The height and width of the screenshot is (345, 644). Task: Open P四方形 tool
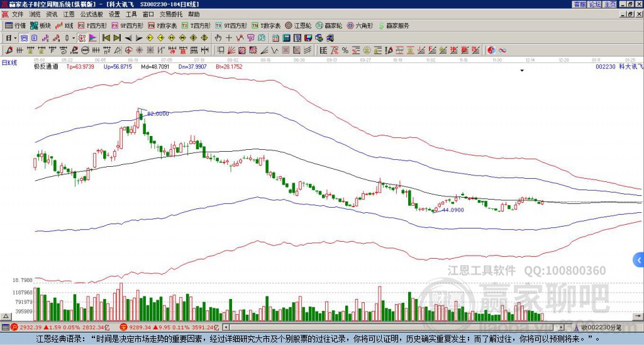92,26
